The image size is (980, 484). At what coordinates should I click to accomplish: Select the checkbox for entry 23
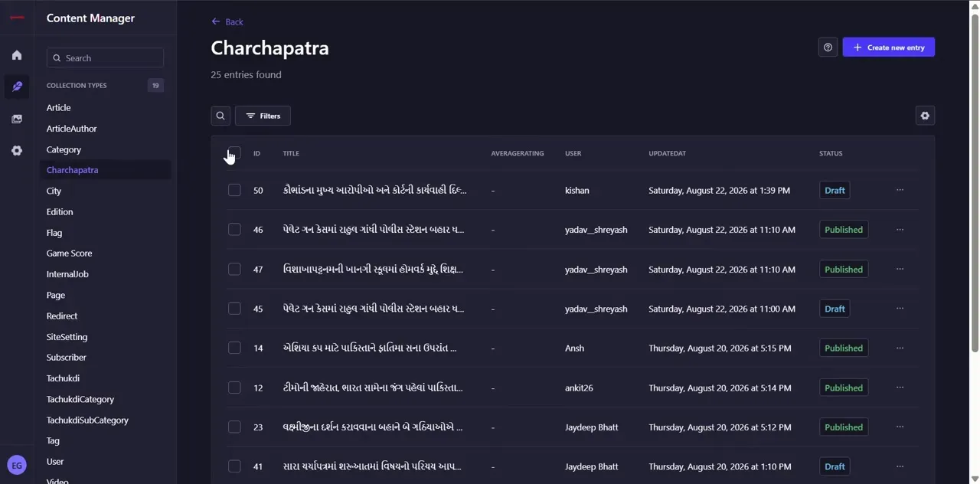[x=234, y=427]
